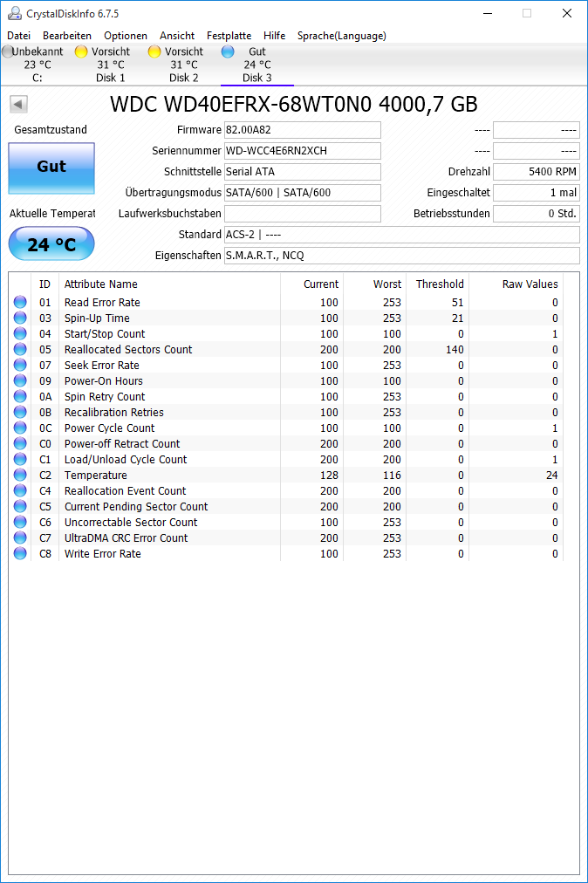Click the Betriebsstunden field 0 Std.
The height and width of the screenshot is (883, 588).
[537, 214]
